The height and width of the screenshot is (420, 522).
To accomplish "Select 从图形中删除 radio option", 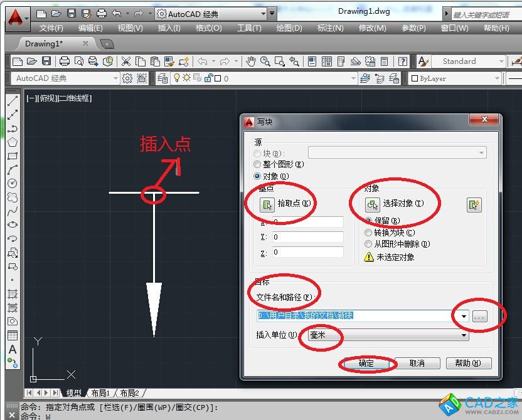I will pos(368,244).
